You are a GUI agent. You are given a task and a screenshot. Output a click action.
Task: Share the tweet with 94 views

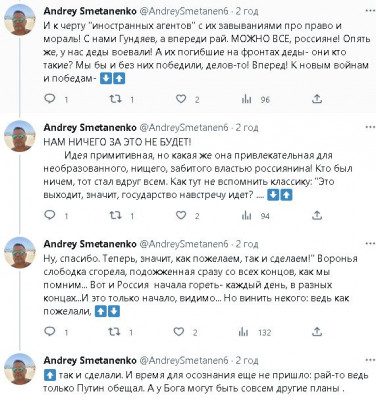[317, 216]
